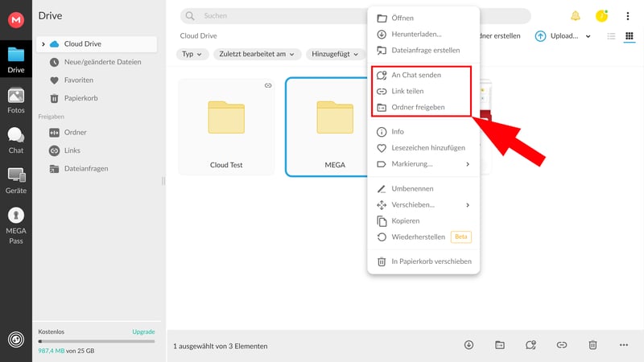
Task: Open Geräte devices section
Action: click(15, 179)
